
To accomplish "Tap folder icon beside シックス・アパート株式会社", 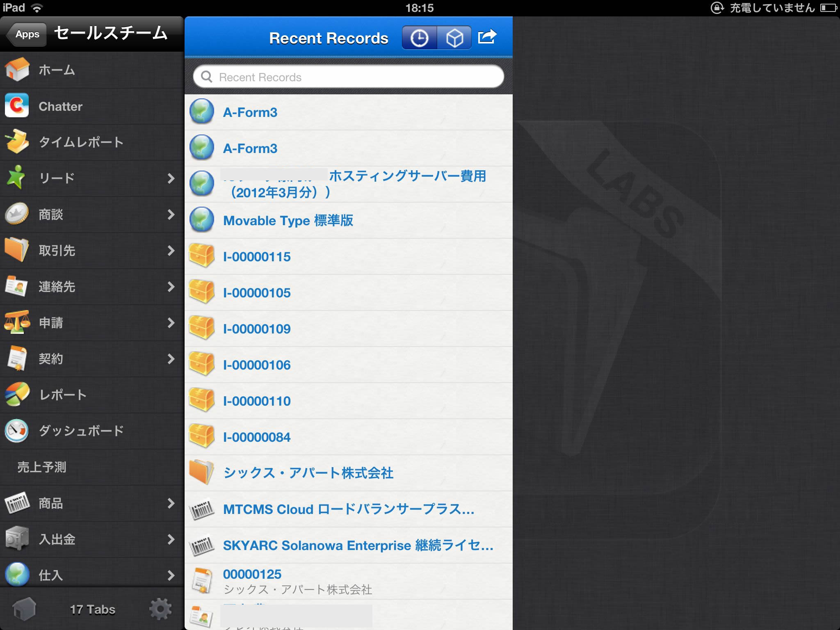I will (201, 472).
